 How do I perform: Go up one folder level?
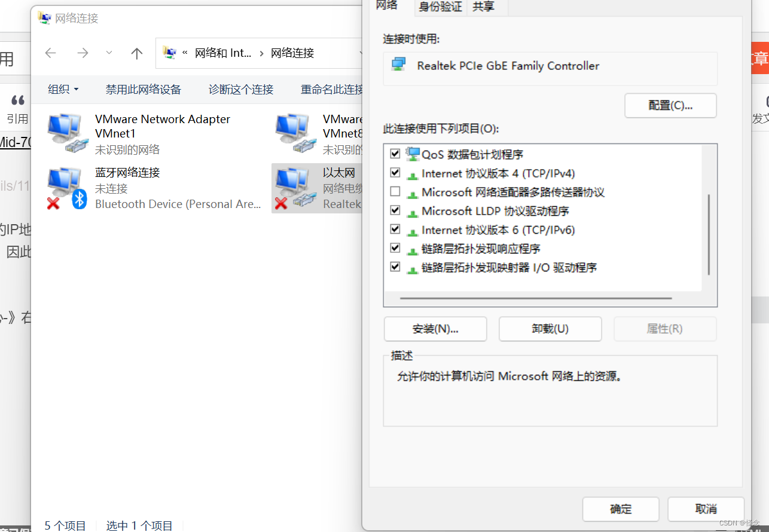[x=137, y=53]
